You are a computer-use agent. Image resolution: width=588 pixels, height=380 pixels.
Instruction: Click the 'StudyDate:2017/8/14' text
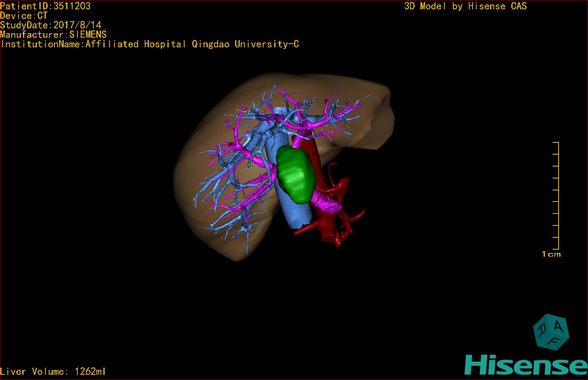(51, 25)
